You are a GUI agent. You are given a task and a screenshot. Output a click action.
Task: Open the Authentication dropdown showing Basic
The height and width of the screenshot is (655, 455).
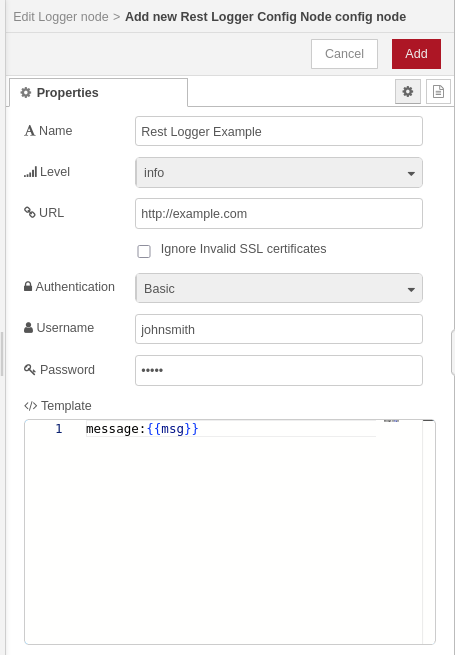(x=279, y=288)
